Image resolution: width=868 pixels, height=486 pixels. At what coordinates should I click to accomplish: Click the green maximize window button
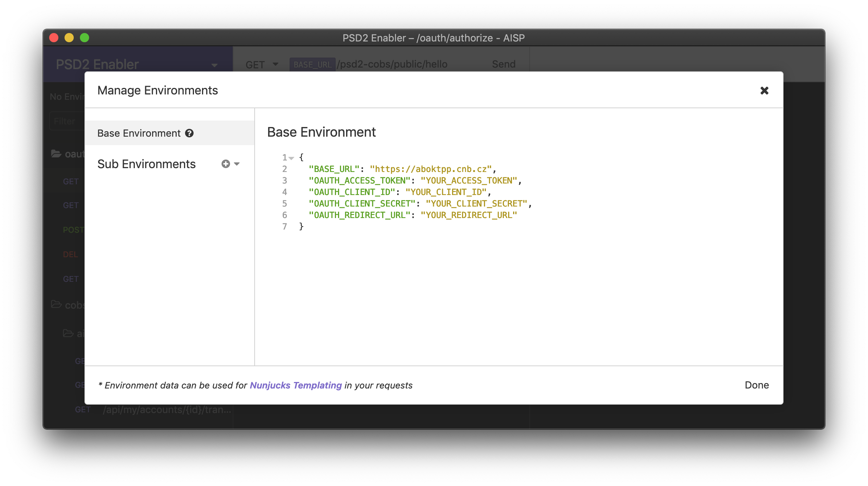pos(84,38)
